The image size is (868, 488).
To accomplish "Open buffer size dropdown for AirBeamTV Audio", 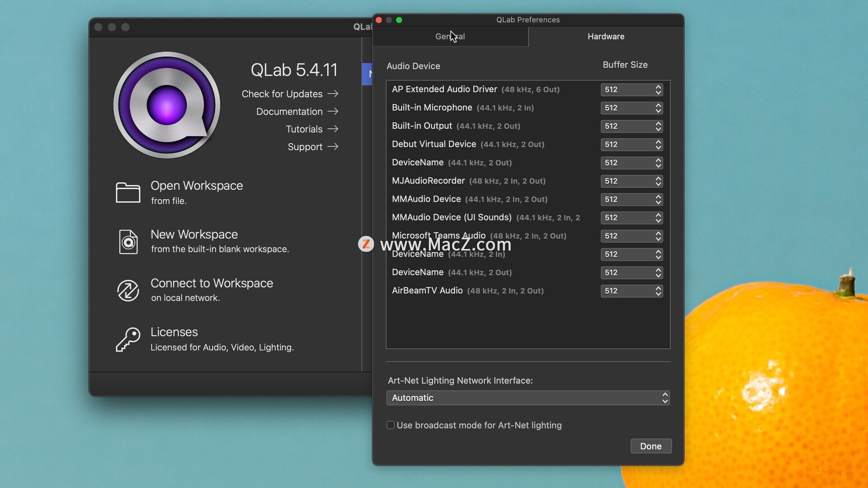I will pyautogui.click(x=632, y=291).
